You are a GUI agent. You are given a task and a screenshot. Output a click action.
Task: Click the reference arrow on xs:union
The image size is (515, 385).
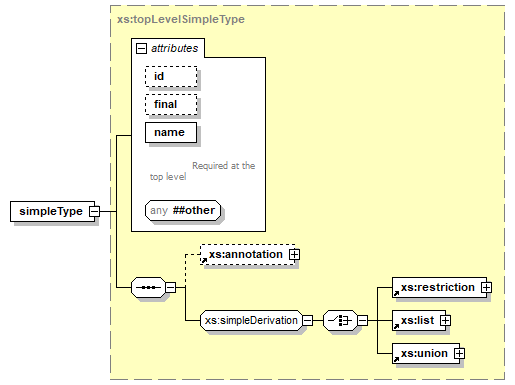pos(396,359)
